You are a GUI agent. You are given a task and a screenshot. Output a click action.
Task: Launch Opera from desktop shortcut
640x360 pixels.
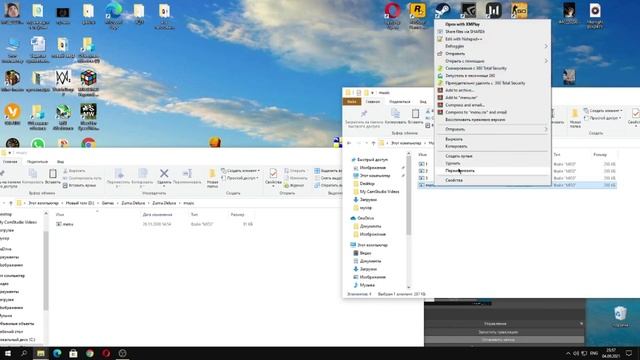coord(392,10)
